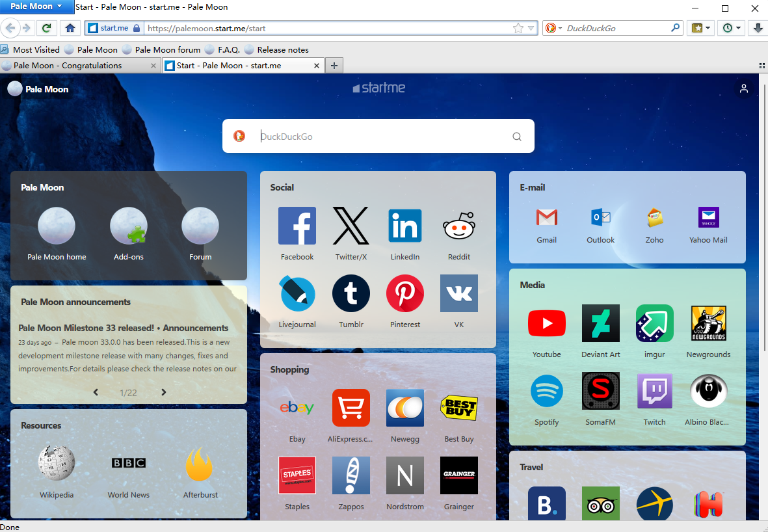Screen dimensions: 768x532
Task: Open the Best Buy shortcut
Action: pos(459,408)
